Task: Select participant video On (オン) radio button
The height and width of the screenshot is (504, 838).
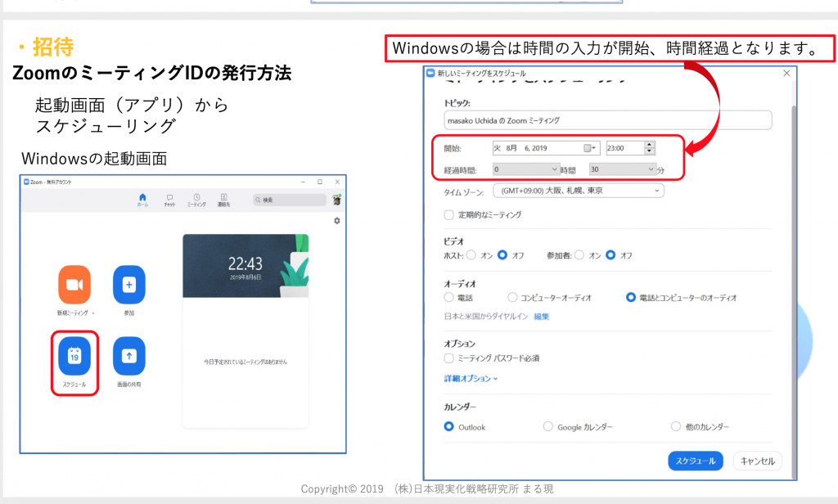Action: (x=579, y=255)
